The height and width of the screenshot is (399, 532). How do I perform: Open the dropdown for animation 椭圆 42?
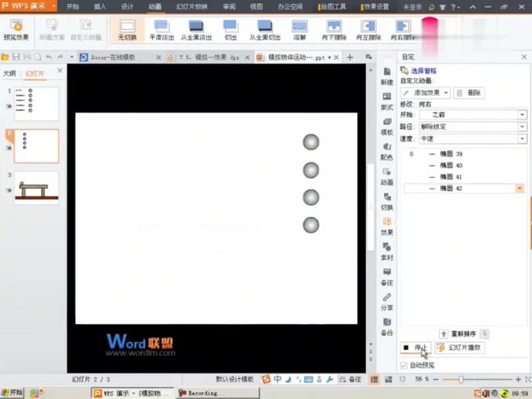519,188
